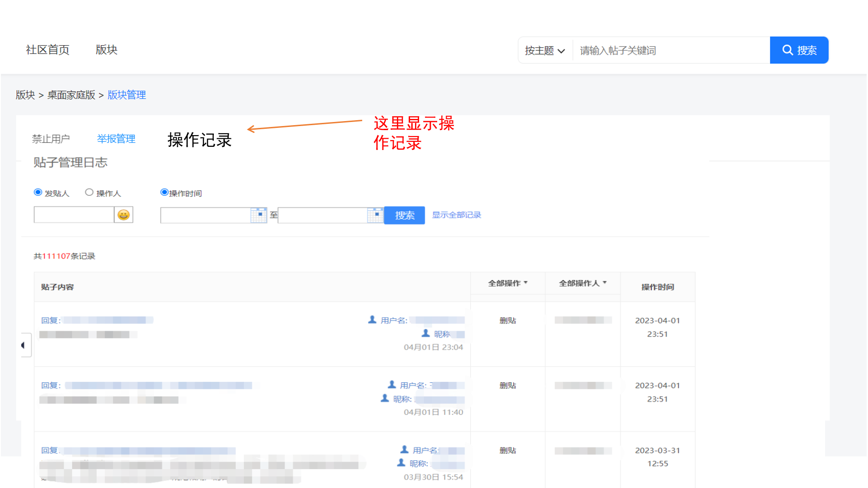Screen dimensions: 868x488
Task: Go to 社区首页 in navigation bar
Action: [x=48, y=50]
